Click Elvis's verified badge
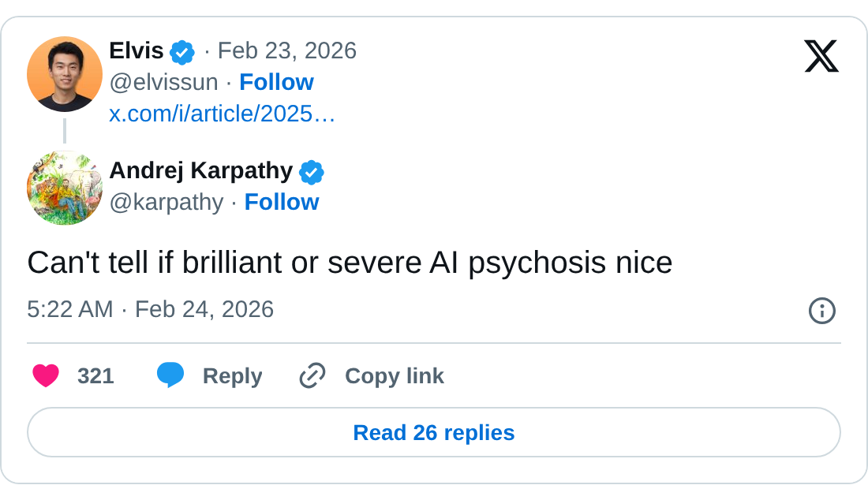Screen dimensions: 868x500 182,52
